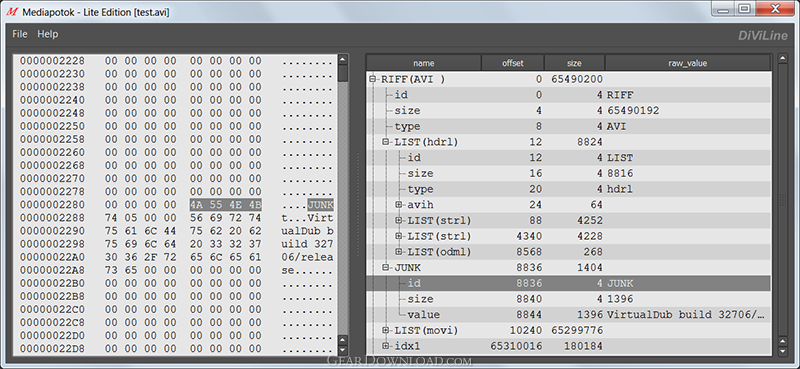Select the size row with value 1396
This screenshot has width=800, height=369.
(568, 299)
